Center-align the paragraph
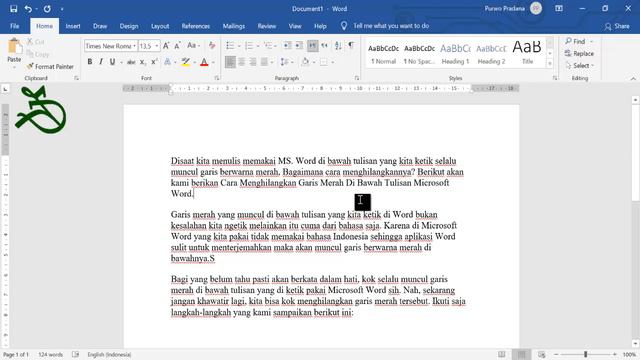The height and width of the screenshot is (360, 640). click(x=242, y=62)
